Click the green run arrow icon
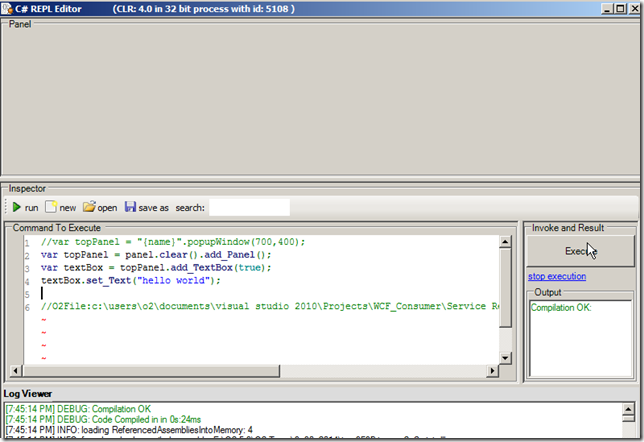This screenshot has width=644, height=442. tap(16, 207)
